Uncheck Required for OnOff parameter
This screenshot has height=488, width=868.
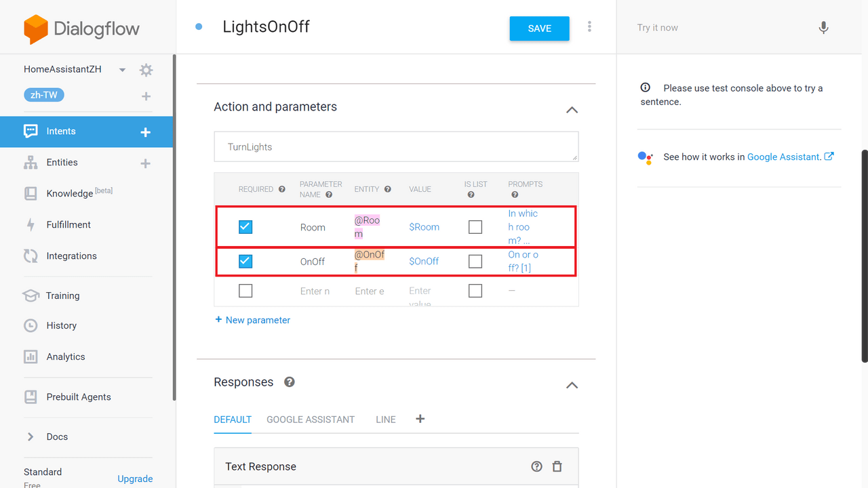tap(245, 261)
